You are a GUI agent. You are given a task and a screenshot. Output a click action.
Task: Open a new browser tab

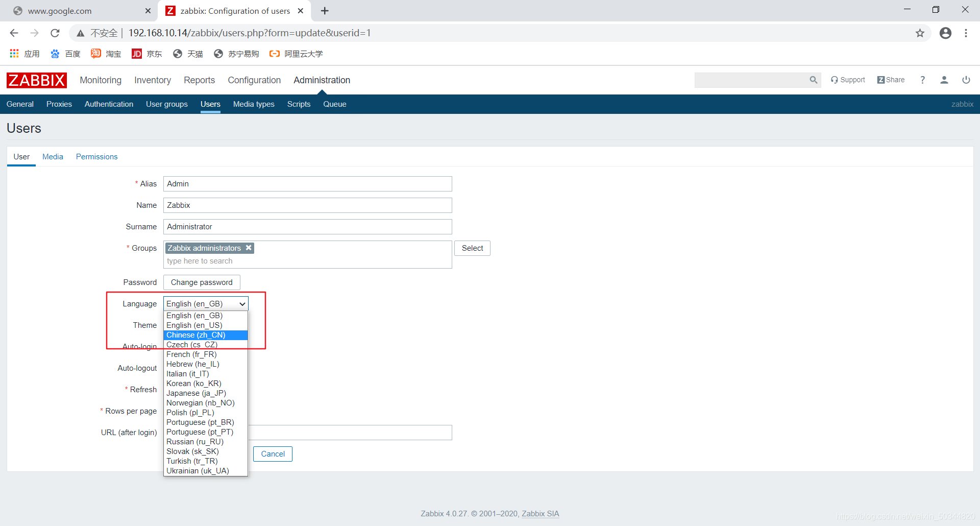(x=325, y=11)
